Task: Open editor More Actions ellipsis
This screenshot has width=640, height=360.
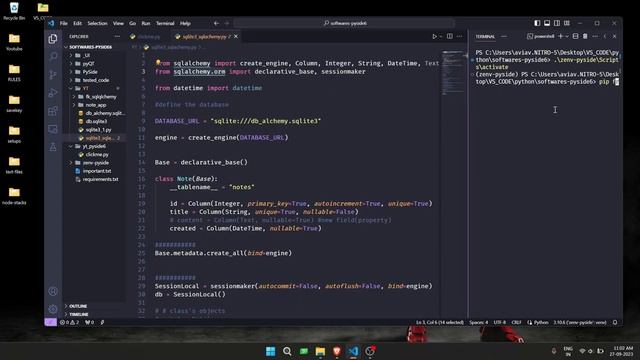Action: click(460, 36)
